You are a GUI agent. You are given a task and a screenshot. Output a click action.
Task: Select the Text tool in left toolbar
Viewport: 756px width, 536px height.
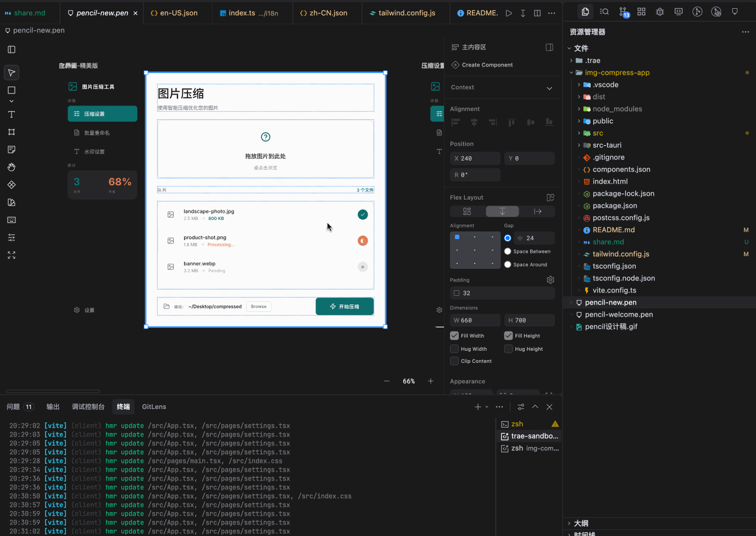pos(12,114)
